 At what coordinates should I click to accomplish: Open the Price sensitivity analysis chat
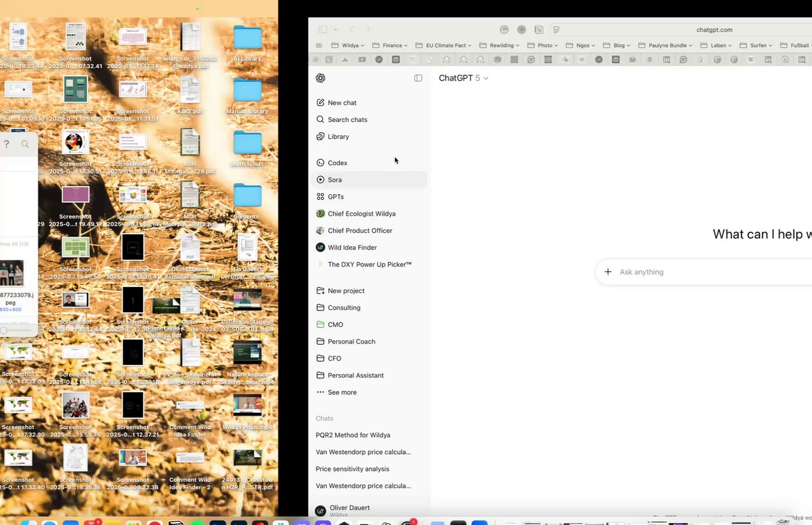(352, 469)
